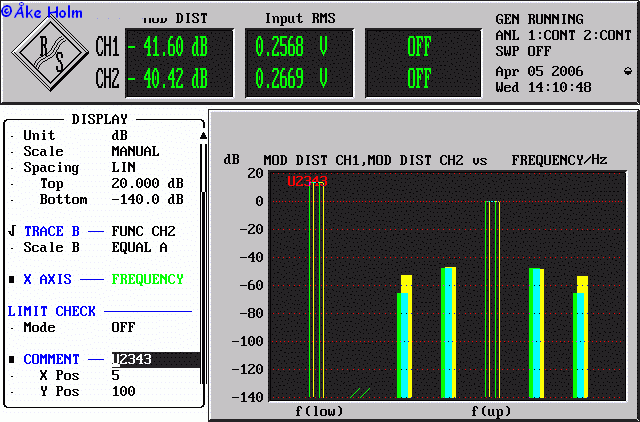The height and width of the screenshot is (422, 640).
Task: Click the X Pos value 5
Action: click(x=116, y=375)
